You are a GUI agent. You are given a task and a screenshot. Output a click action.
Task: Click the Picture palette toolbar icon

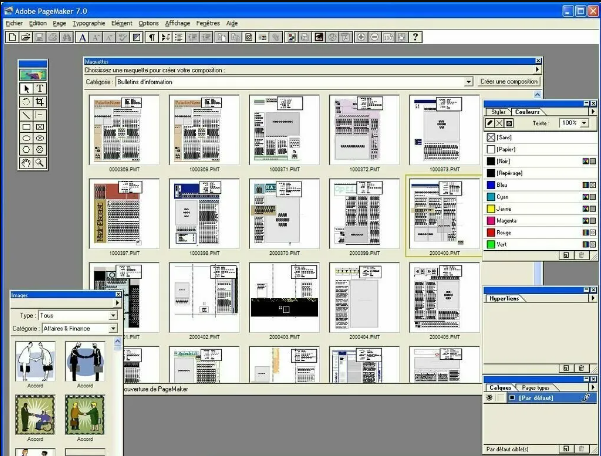(x=291, y=37)
